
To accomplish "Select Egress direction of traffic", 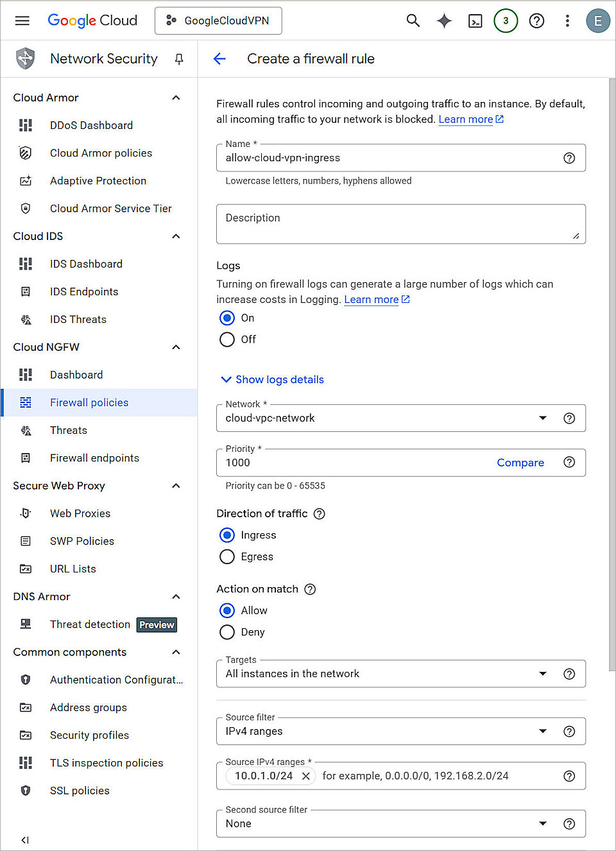I will pos(227,556).
